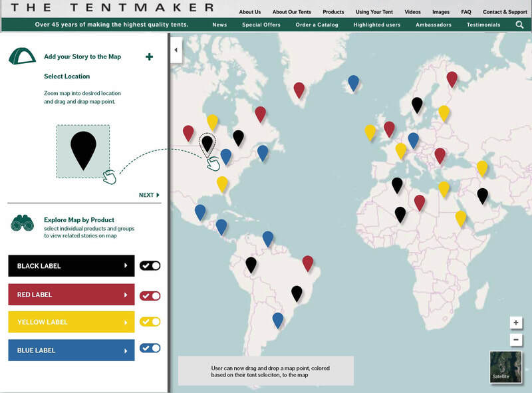Click the red pin over Quebec
The width and height of the screenshot is (532, 393).
[260, 114]
